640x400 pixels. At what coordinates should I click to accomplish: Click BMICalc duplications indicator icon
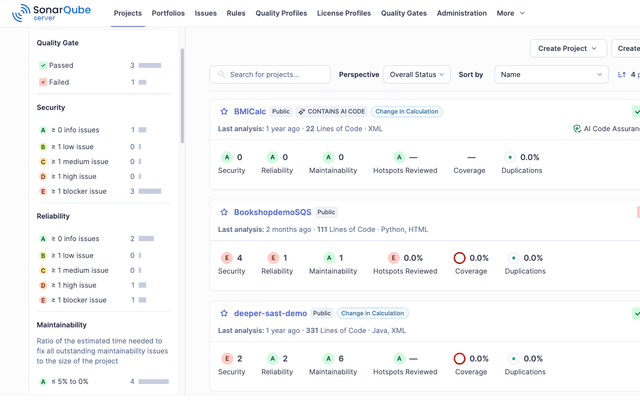[510, 157]
